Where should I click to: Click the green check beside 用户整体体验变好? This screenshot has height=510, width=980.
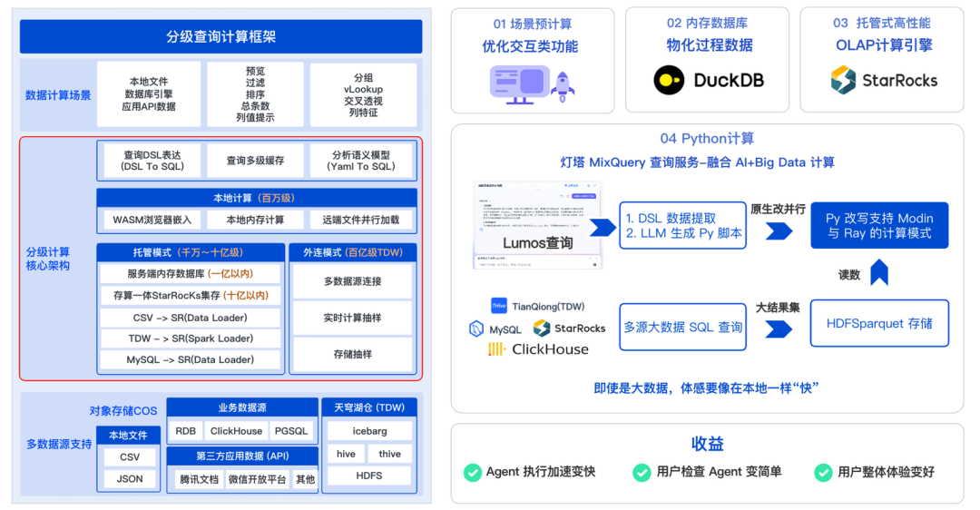tap(823, 472)
